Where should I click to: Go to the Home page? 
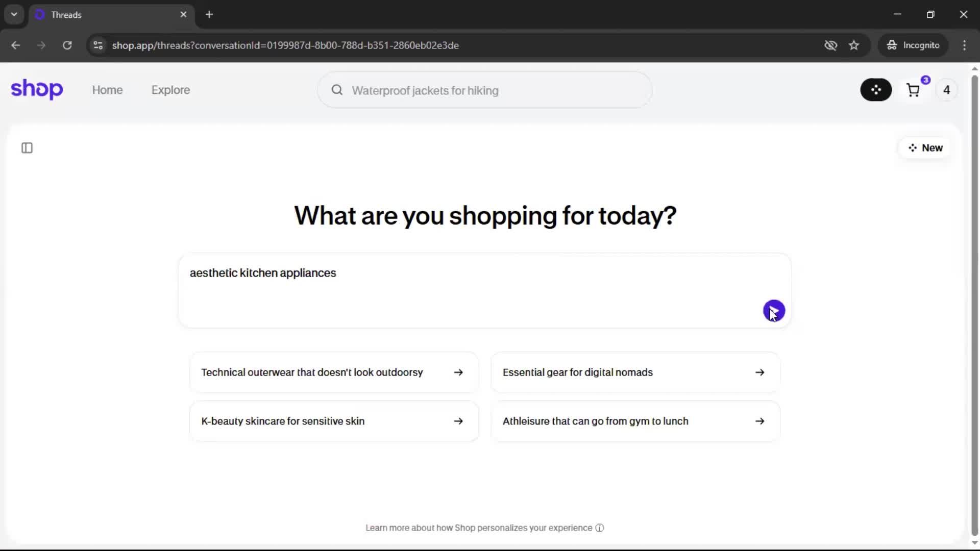click(107, 90)
